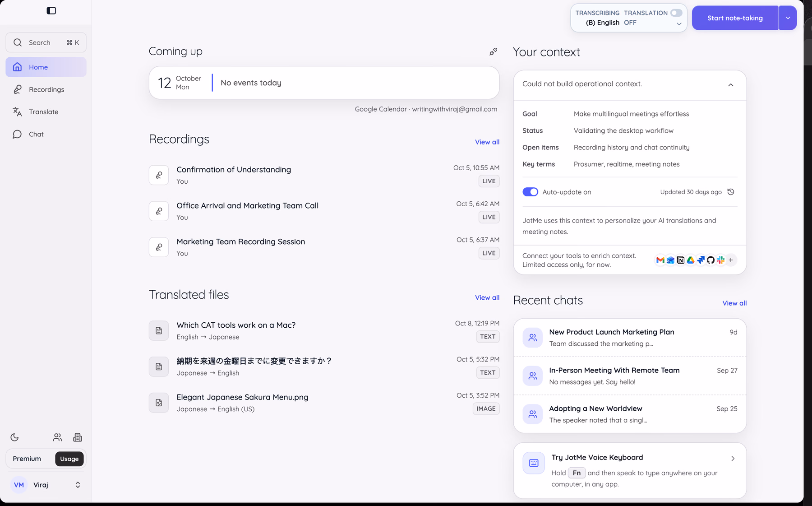Open Recordings in the sidebar
Screen dimensions: 812x506
pyautogui.click(x=46, y=89)
